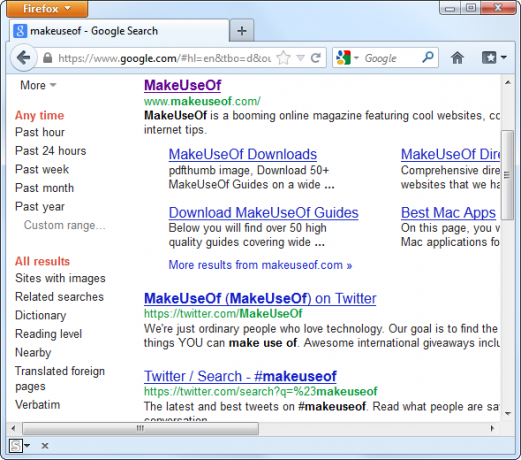Show URL history dropdown arrow
This screenshot has width=521, height=460.
pyautogui.click(x=300, y=58)
